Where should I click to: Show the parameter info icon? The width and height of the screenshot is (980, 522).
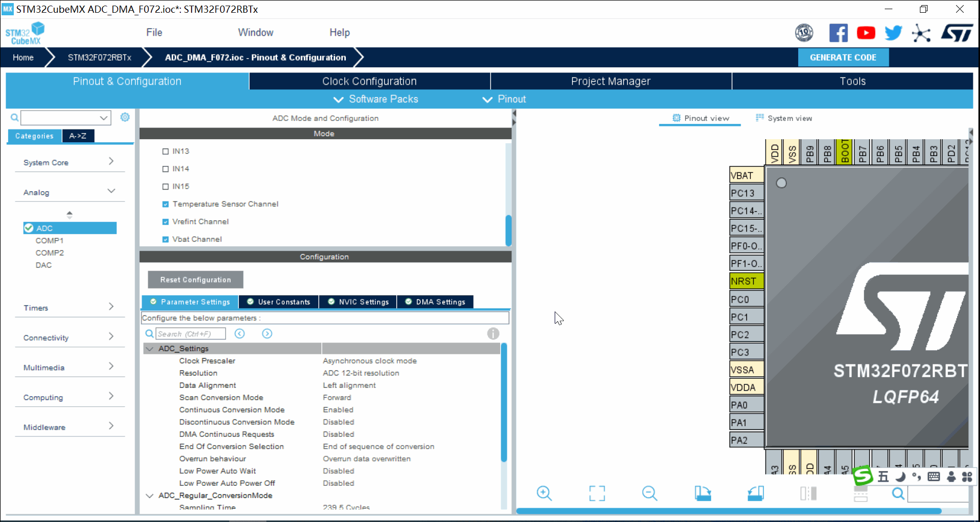[x=493, y=333]
